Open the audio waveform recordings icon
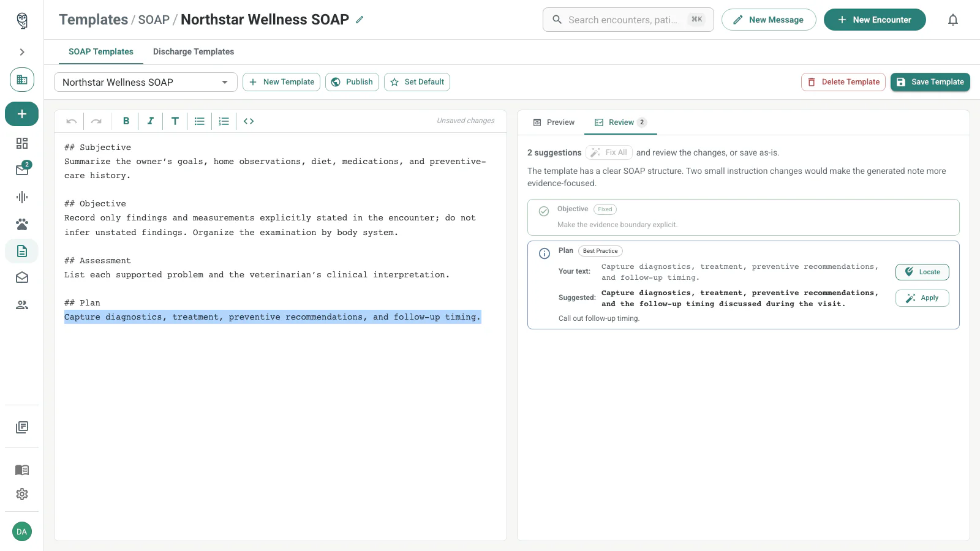This screenshot has height=551, width=980. tap(22, 197)
